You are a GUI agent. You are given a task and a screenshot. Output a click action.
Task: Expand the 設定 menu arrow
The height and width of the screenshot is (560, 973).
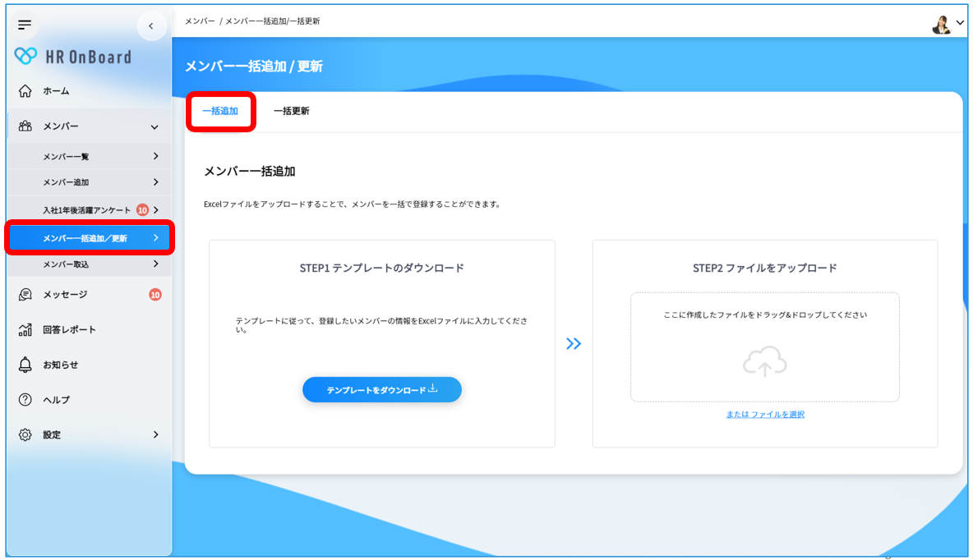156,434
